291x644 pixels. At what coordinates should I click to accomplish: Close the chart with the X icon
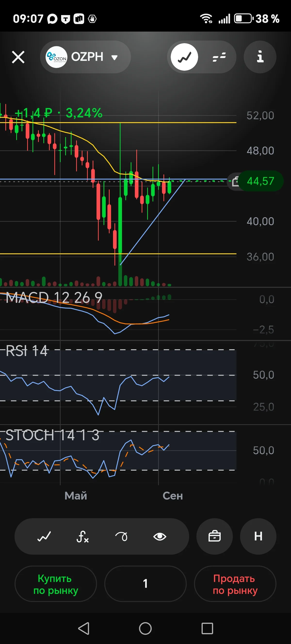18,57
